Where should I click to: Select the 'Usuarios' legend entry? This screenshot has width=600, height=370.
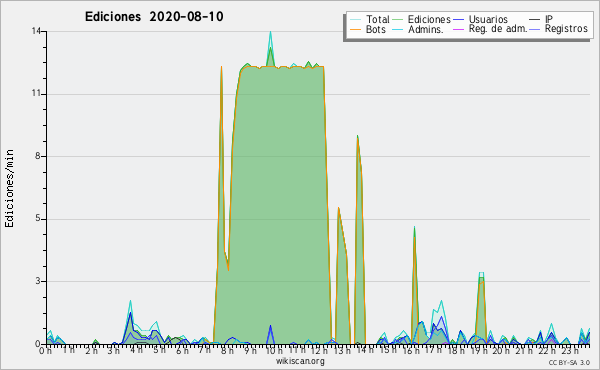pyautogui.click(x=488, y=19)
